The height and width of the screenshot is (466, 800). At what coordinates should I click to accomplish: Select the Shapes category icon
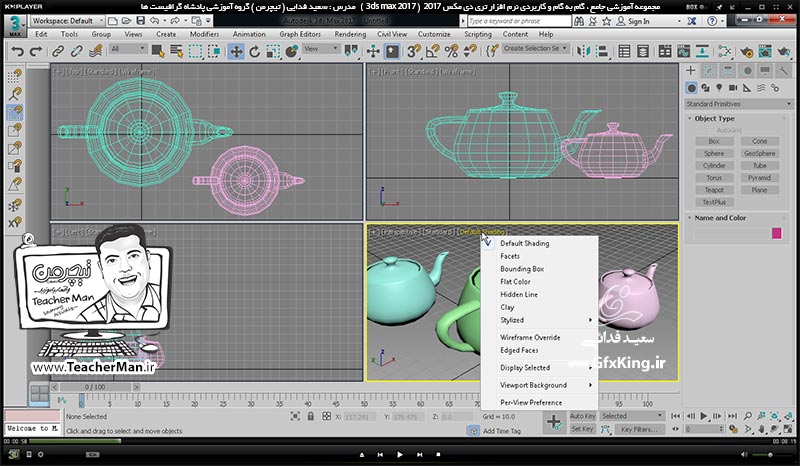click(705, 88)
